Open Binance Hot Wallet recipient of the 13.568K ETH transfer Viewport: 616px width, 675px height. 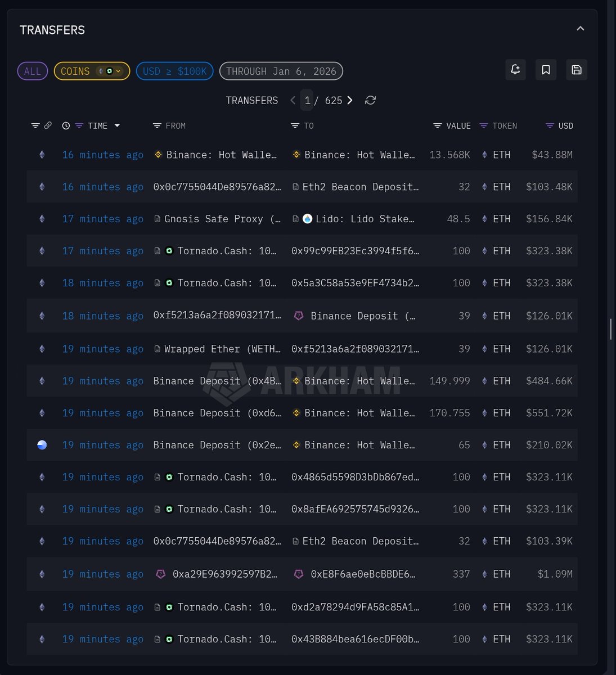360,155
